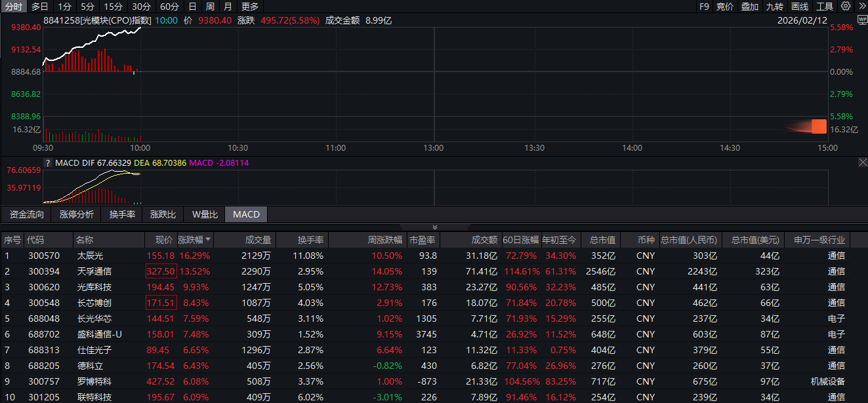Screen dimensions: 868x403
Task: Click the WP monitor icon
Action: pos(862,20)
